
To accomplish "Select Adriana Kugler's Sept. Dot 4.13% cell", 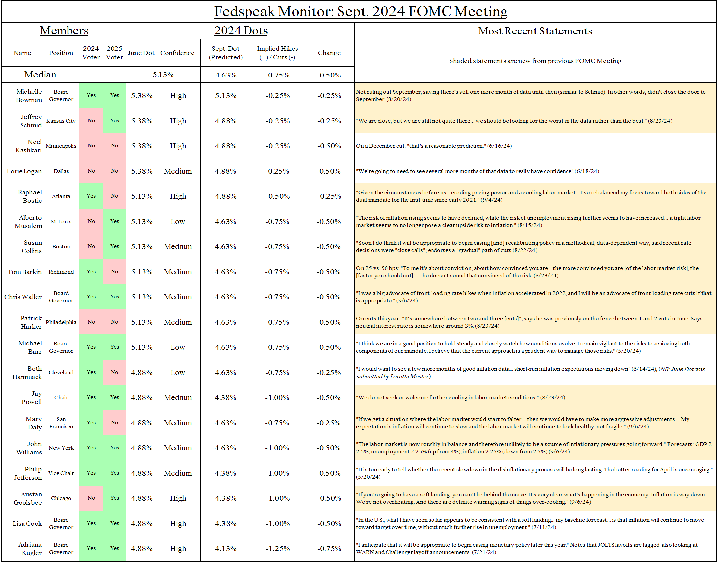I will 226,549.
